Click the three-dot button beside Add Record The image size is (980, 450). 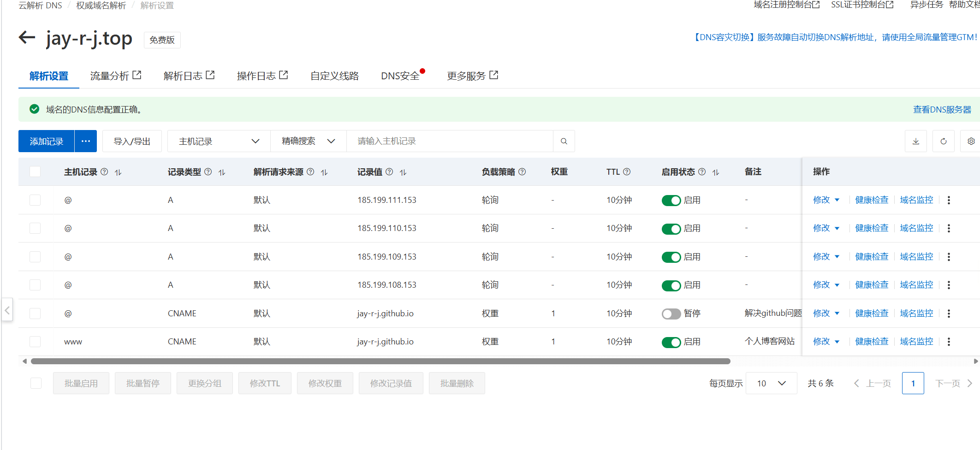pos(86,141)
